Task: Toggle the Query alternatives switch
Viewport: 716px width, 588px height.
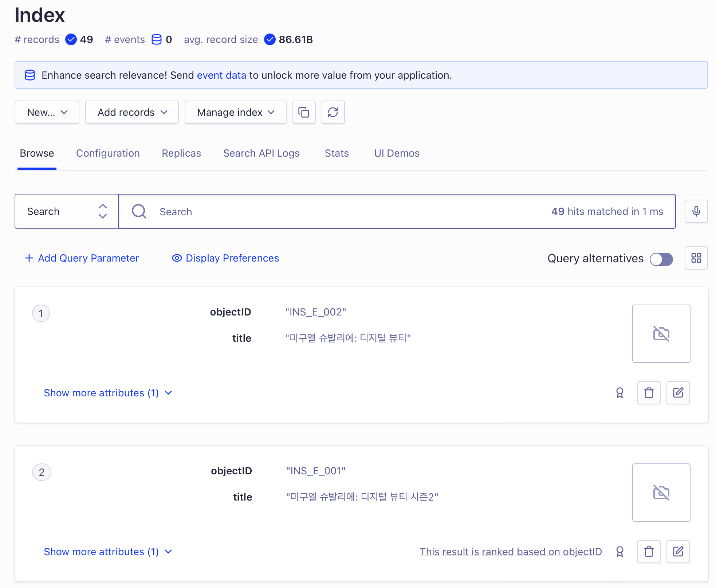Action: [661, 259]
